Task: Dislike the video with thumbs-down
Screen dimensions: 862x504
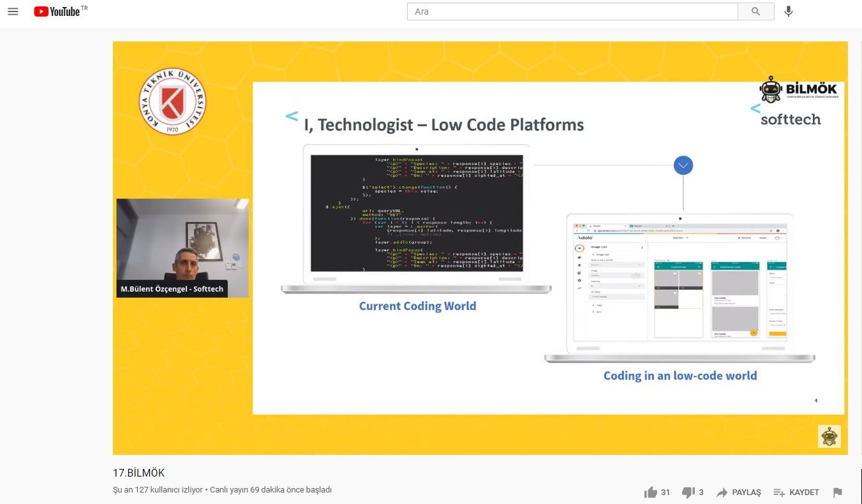Action: [x=688, y=493]
